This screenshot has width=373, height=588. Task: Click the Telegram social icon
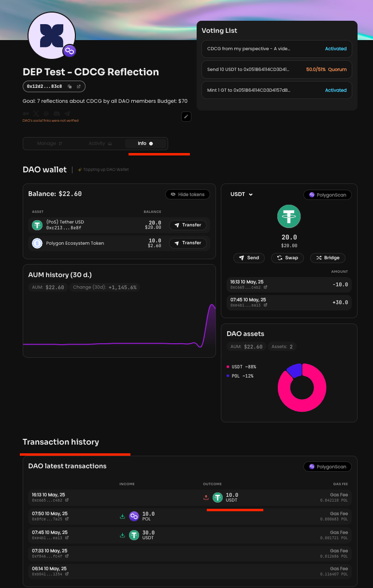(x=67, y=113)
